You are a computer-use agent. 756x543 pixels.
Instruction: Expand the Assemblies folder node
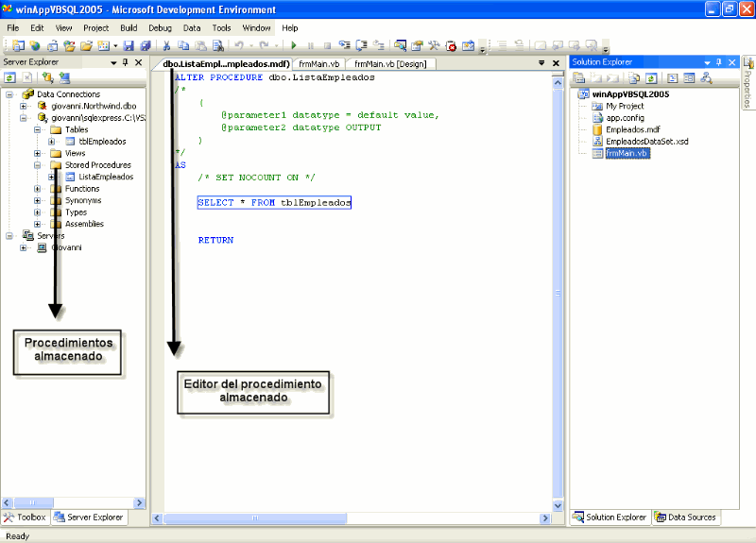coord(37,224)
